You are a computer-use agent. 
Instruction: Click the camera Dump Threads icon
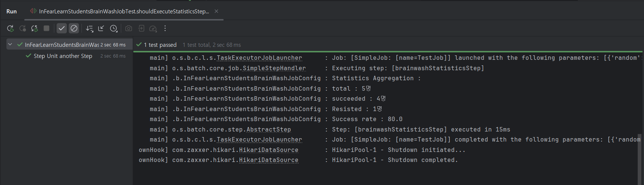coord(129,28)
